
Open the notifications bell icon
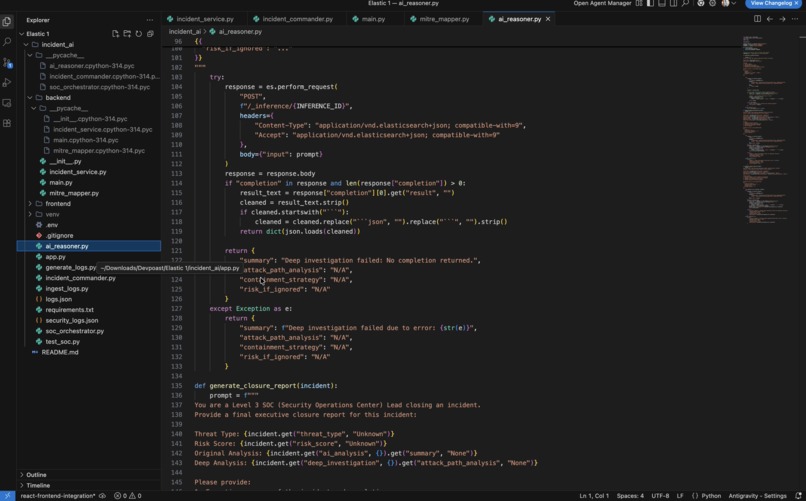(798, 496)
